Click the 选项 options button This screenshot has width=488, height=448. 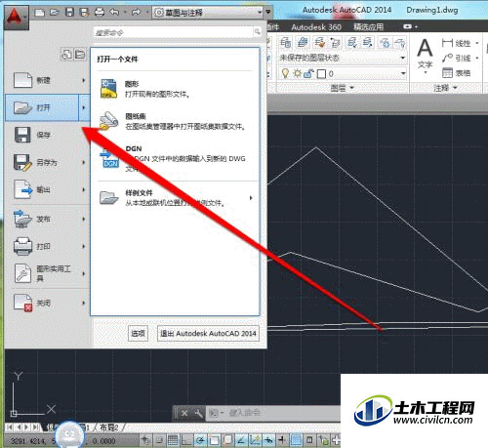138,334
